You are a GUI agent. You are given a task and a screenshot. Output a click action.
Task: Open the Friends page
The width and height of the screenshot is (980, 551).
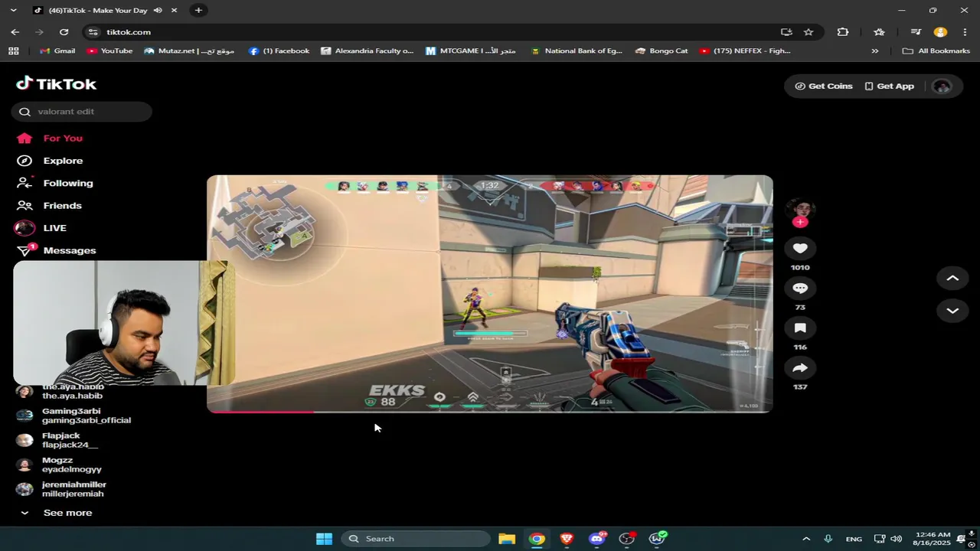click(50, 205)
